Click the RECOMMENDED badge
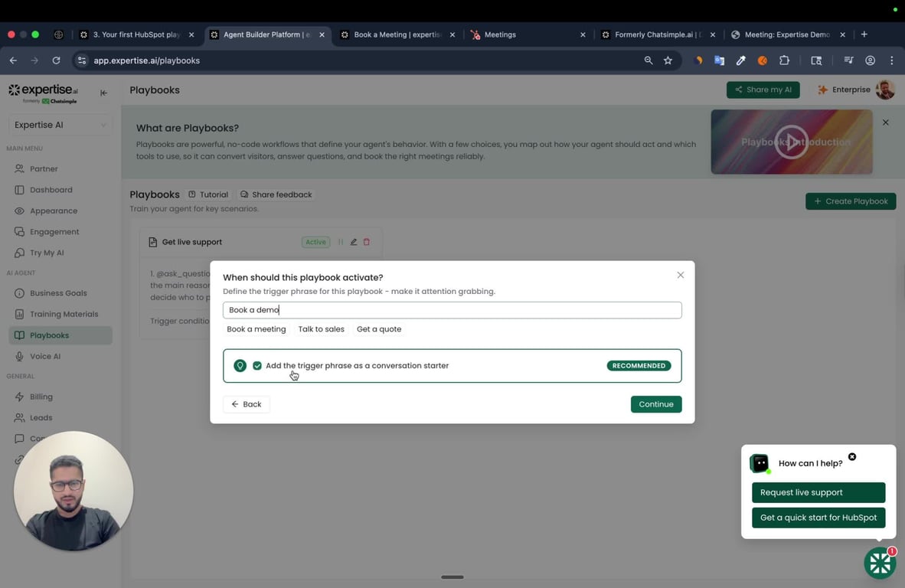This screenshot has height=588, width=905. coord(639,365)
